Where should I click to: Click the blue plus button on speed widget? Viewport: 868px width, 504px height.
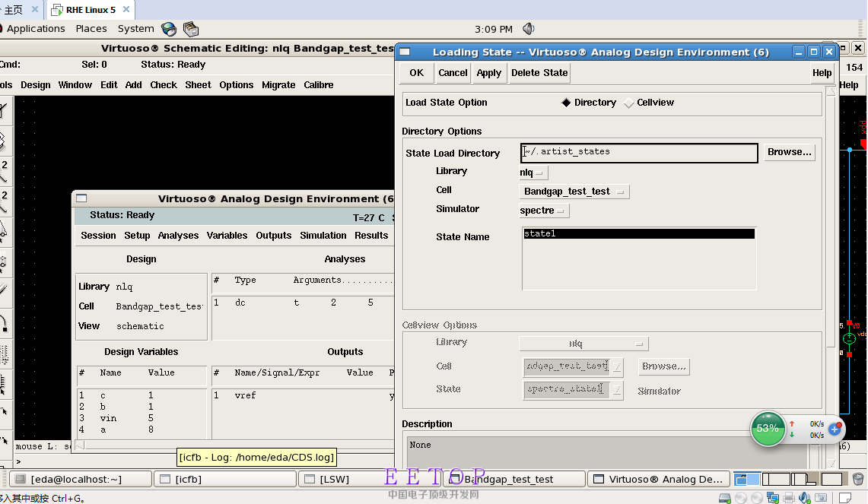click(x=835, y=429)
